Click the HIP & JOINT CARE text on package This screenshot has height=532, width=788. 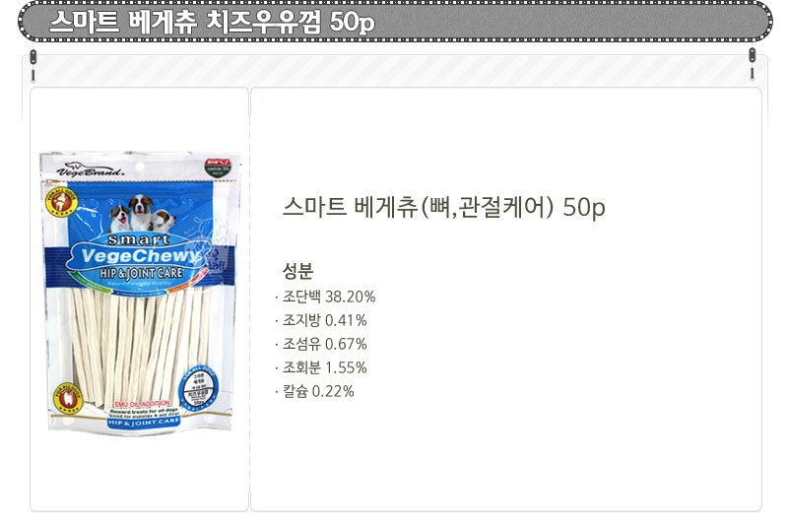click(141, 273)
